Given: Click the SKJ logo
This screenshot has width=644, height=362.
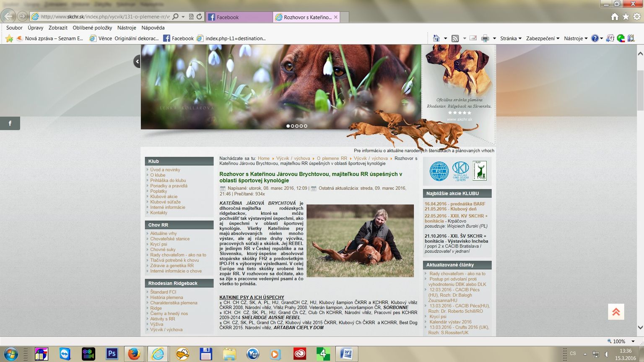Looking at the screenshot, I should pos(460,171).
